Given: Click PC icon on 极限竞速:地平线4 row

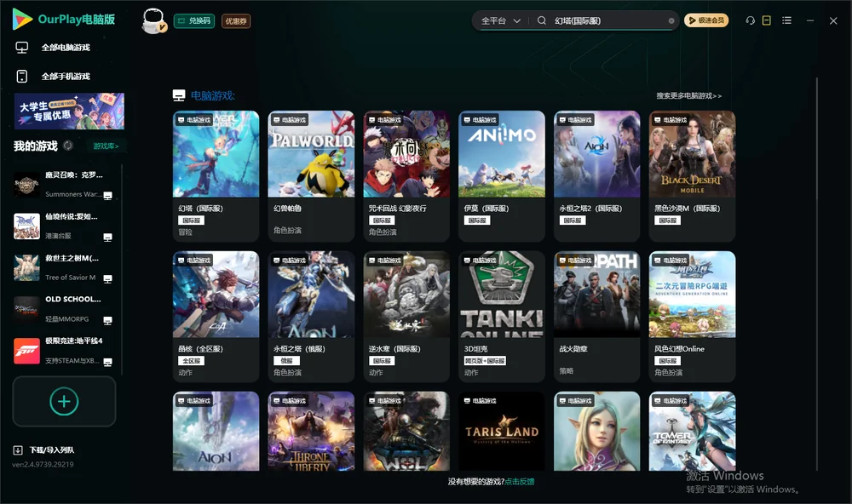Looking at the screenshot, I should point(107,363).
